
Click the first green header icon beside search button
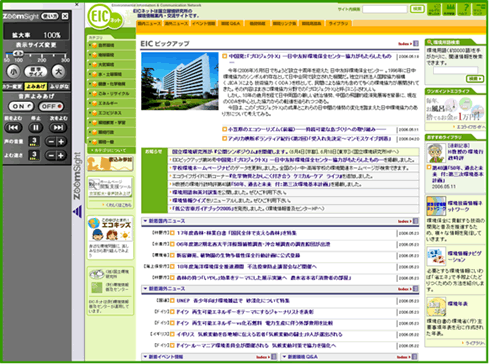(434, 9)
